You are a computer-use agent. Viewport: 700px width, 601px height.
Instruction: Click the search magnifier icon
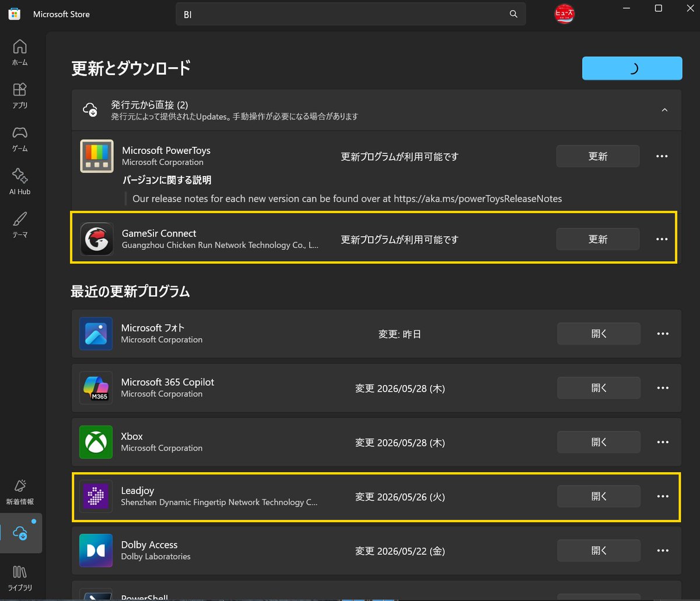click(x=513, y=14)
